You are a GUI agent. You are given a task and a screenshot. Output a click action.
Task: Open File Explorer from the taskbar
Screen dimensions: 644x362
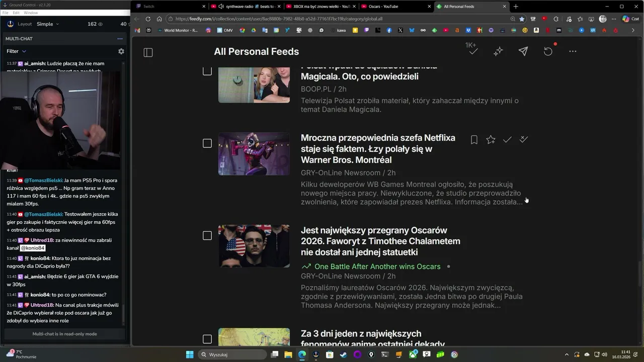pos(288,354)
